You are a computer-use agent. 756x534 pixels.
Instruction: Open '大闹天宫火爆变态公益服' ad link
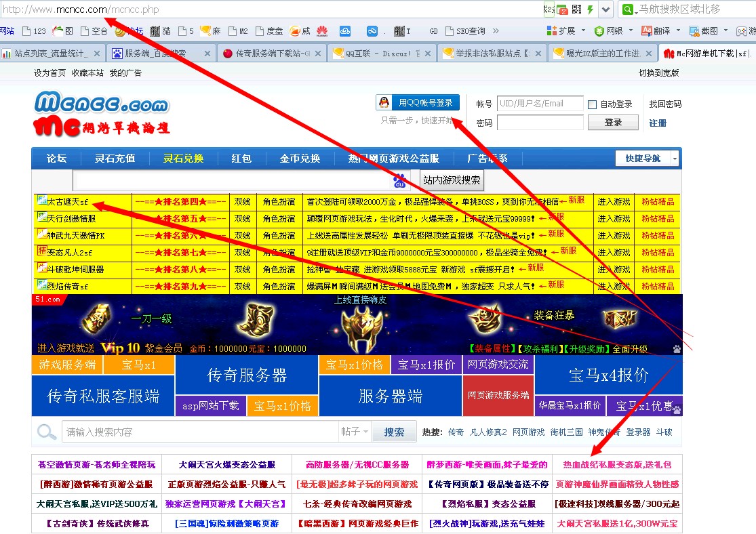[x=227, y=465]
